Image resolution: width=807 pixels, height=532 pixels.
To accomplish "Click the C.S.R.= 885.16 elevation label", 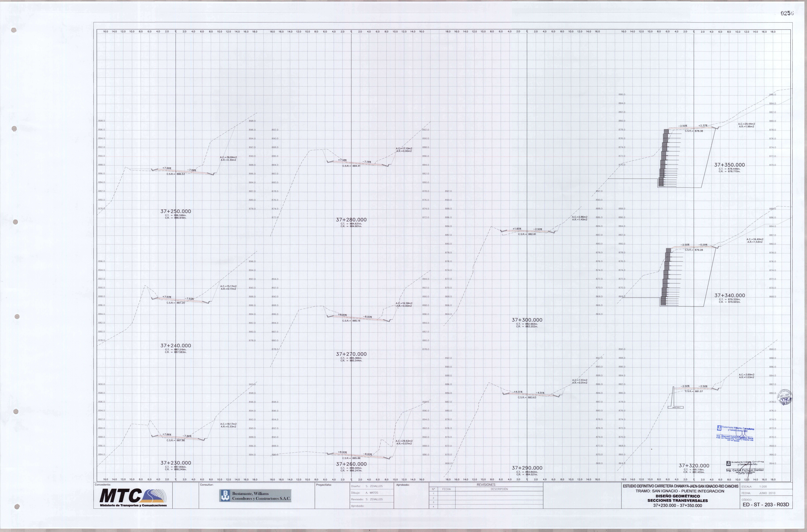I will point(351,321).
